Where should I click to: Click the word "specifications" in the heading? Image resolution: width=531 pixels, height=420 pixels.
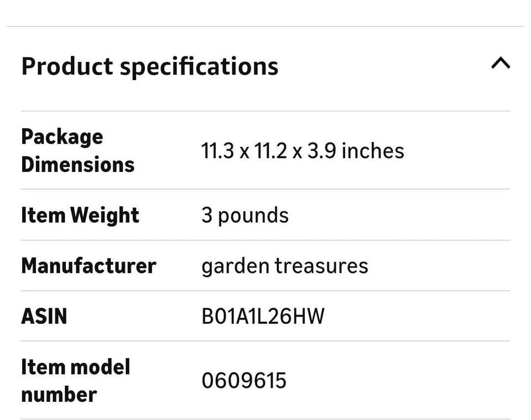pos(199,66)
